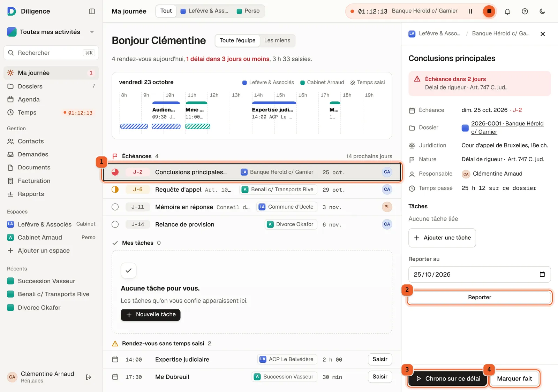Toggle status circle of Requête d'appel
Image resolution: width=558 pixels, height=392 pixels.
[x=115, y=190]
